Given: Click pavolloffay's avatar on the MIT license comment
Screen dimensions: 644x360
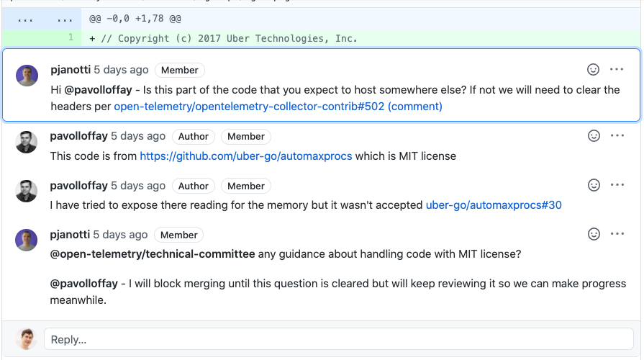Looking at the screenshot, I should tap(27, 142).
